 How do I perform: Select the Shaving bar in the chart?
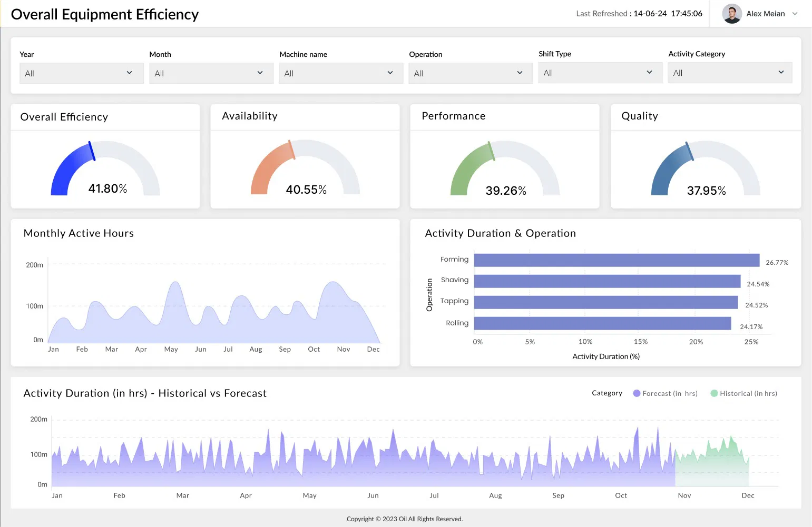click(606, 281)
